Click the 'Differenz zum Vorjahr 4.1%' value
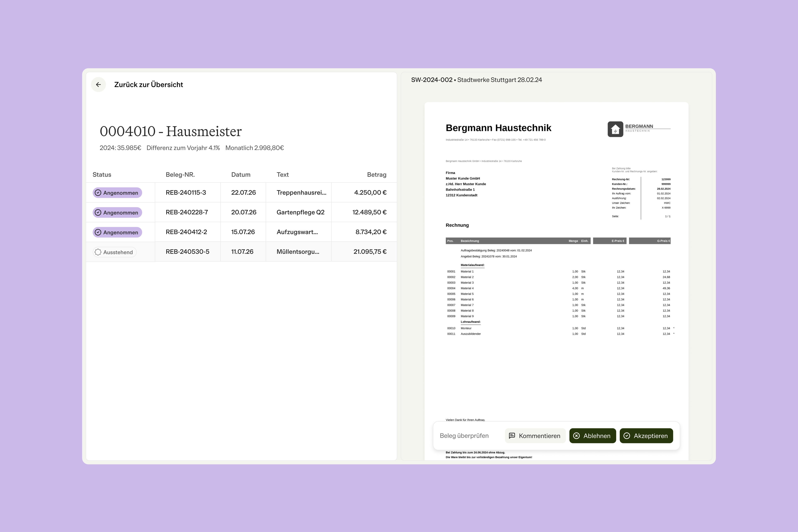The width and height of the screenshot is (798, 532). click(183, 148)
